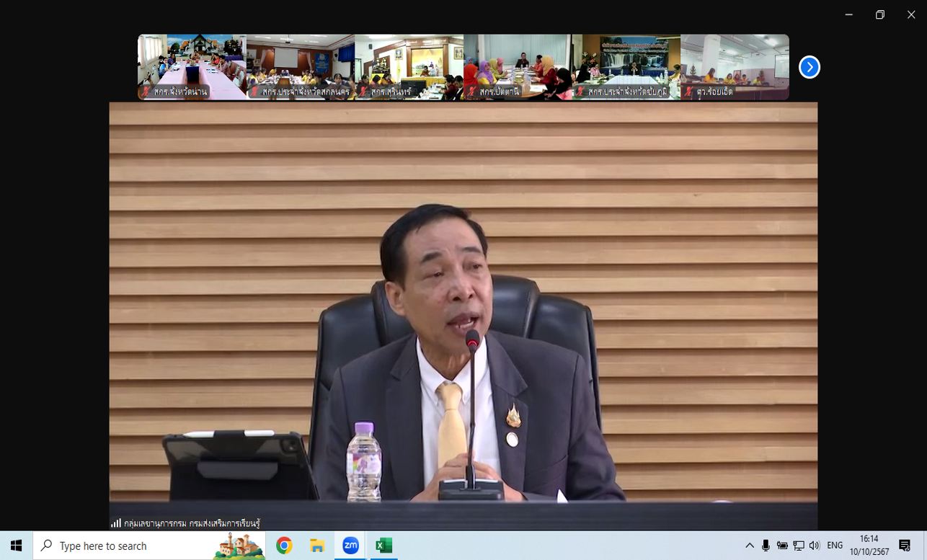Click the search box village illustration
This screenshot has width=927, height=560.
tap(240, 546)
